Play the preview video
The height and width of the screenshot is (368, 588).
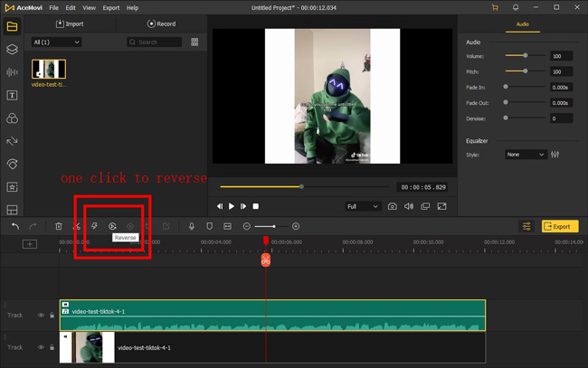232,206
